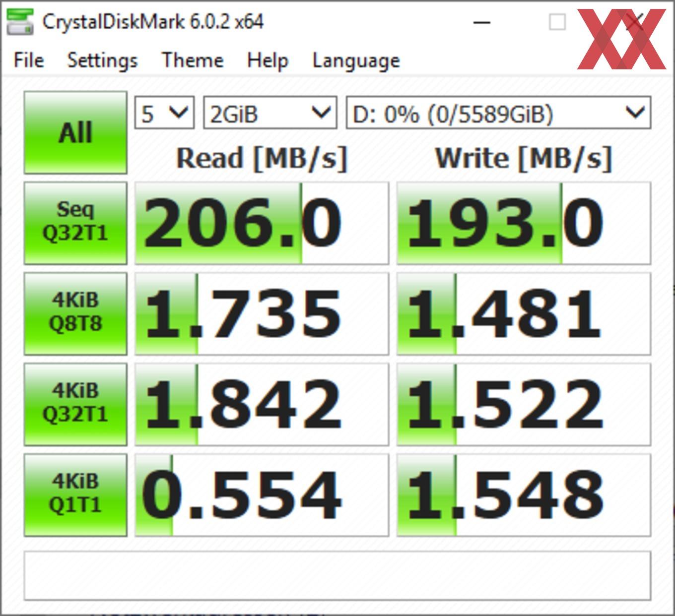Open the drive selector showing D: 0%
Screen dimensions: 675x616
(498, 113)
